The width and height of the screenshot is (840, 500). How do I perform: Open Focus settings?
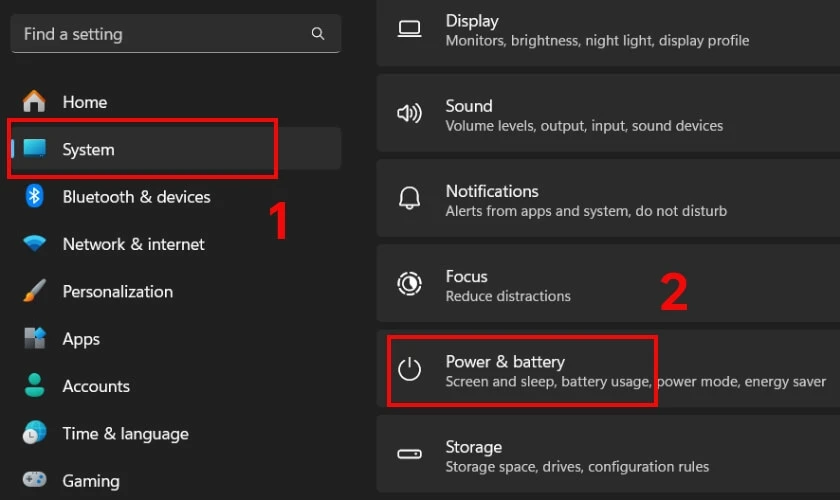(608, 284)
